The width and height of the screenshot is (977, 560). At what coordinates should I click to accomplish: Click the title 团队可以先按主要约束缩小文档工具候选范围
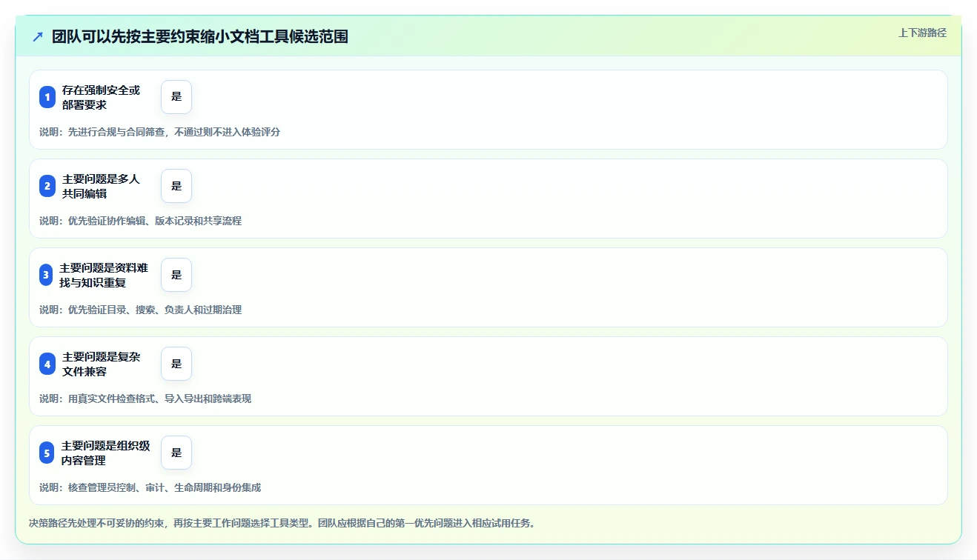[x=200, y=36]
